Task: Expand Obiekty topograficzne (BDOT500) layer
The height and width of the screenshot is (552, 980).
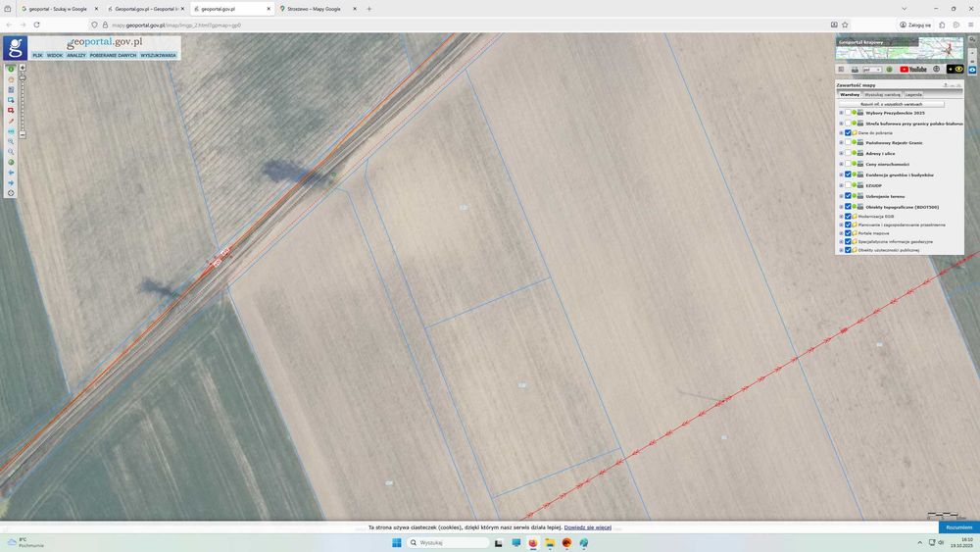Action: click(x=841, y=207)
